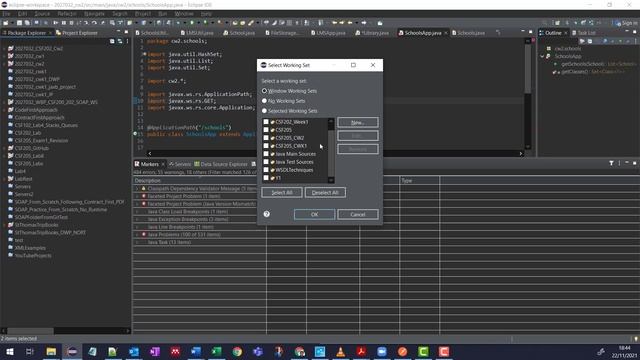Expand Classpath Dependency Validator Message marker group
Screen dimensions: 640x360
tap(137, 189)
